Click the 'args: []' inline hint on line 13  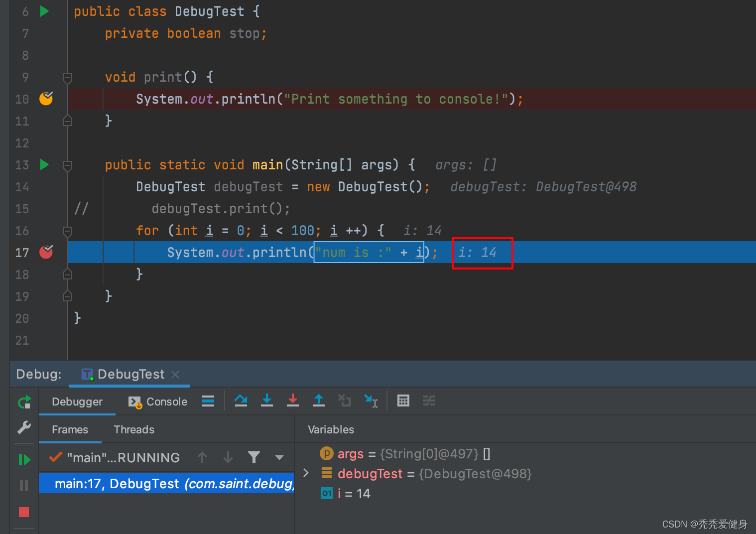click(466, 165)
